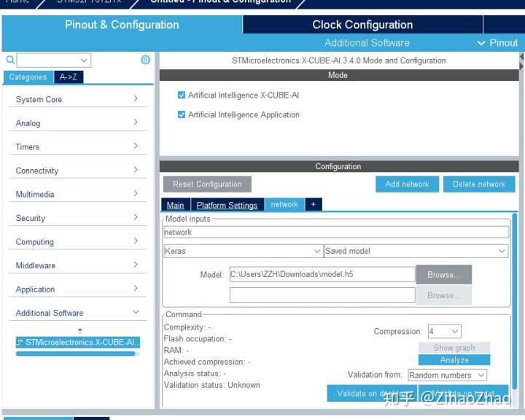Viewport: 525px width, 420px height.
Task: Expand Timers category
Action: point(78,147)
